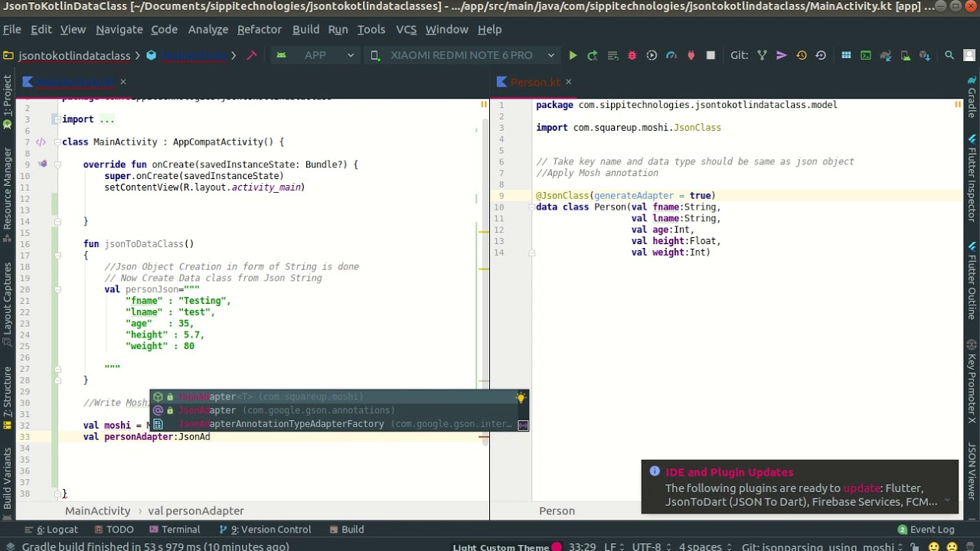Screen dimensions: 980x551
Task: Open Project Structure grid icon
Action: point(846,55)
